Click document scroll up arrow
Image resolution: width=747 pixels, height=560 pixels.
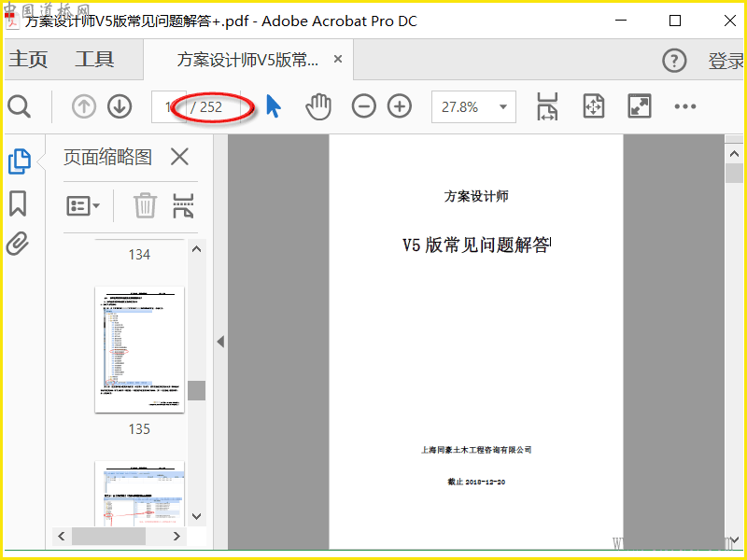pos(734,154)
